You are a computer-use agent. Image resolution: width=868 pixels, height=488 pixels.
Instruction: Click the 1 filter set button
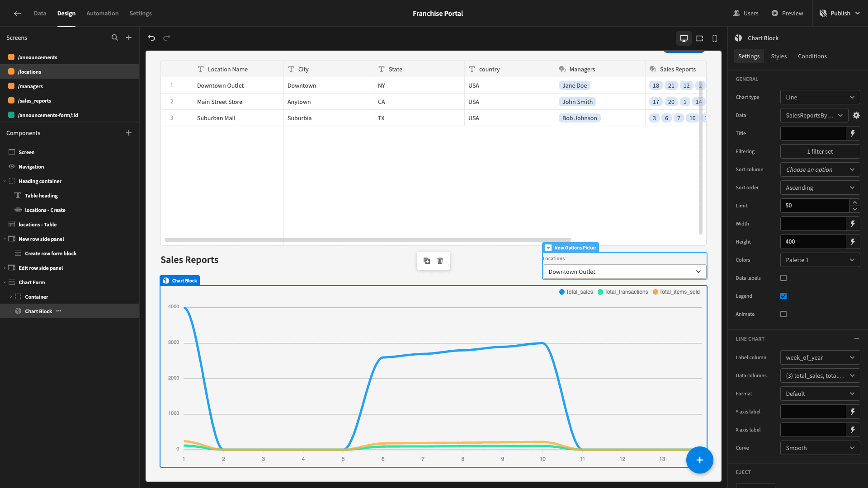(820, 151)
